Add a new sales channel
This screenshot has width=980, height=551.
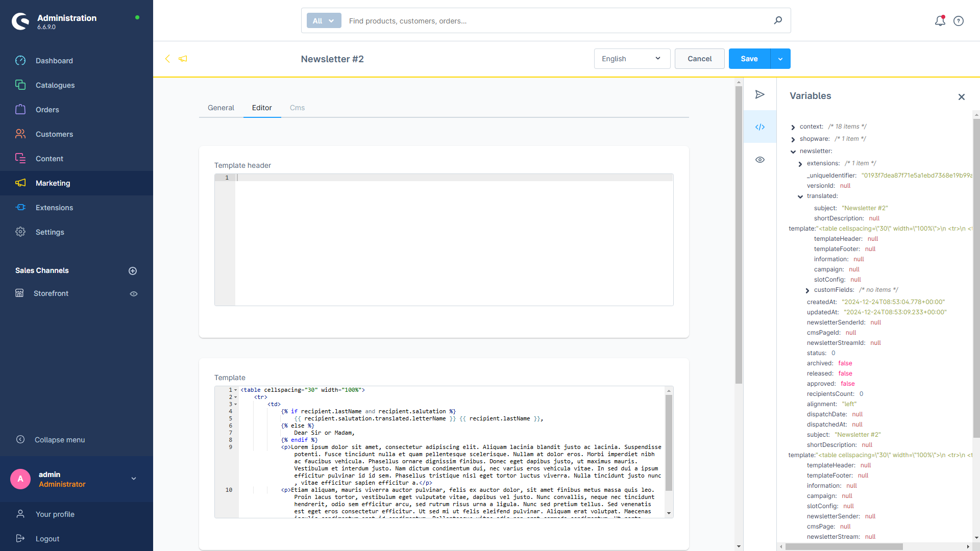pos(133,271)
